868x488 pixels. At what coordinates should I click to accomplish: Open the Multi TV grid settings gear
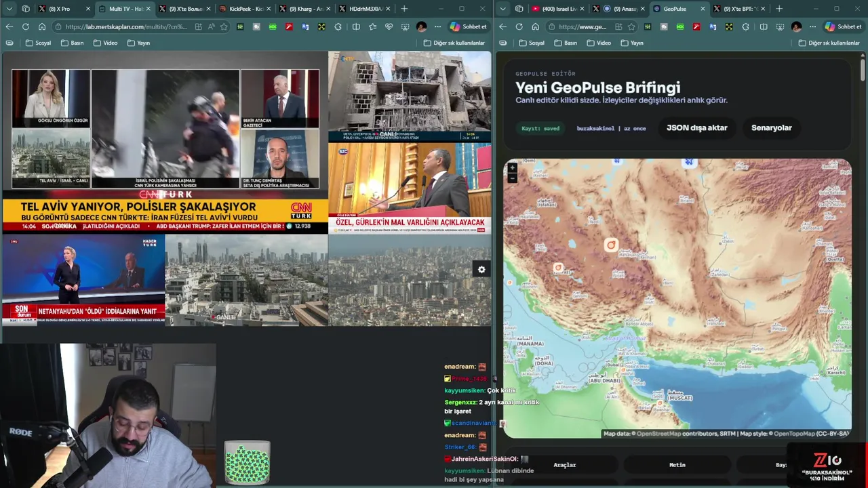pos(481,270)
